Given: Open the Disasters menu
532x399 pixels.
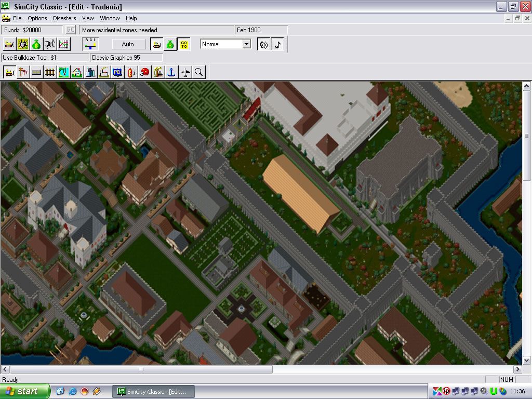Looking at the screenshot, I should [64, 18].
